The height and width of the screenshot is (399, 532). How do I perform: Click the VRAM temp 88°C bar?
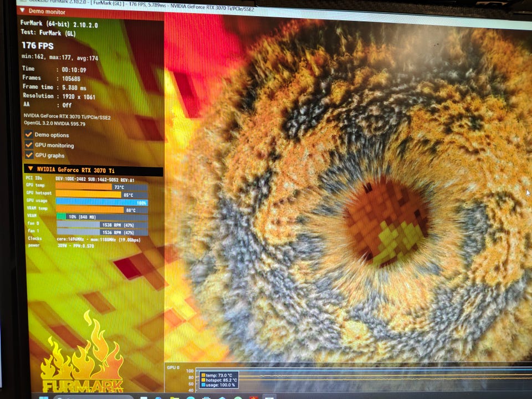click(101, 209)
